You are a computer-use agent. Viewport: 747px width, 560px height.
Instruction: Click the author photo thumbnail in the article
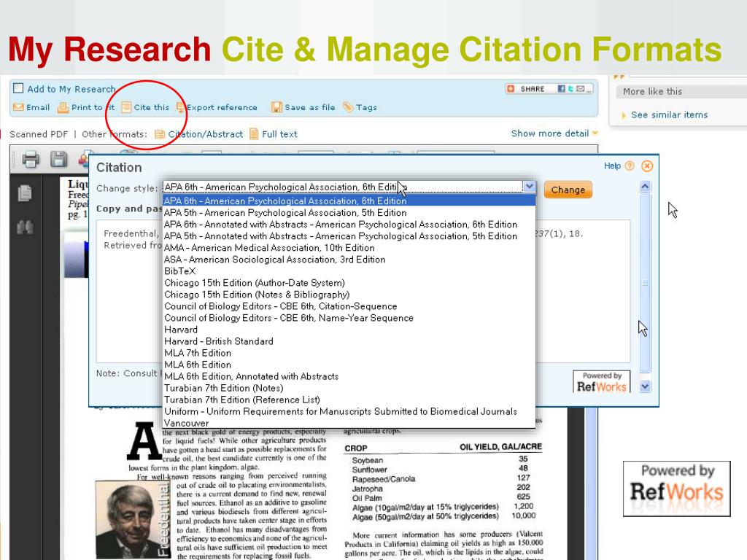[131, 519]
